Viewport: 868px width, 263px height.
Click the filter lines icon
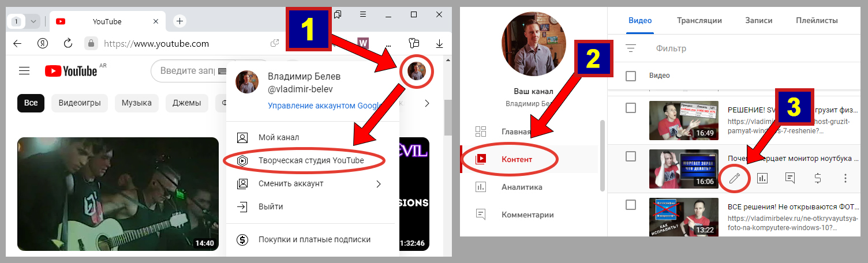pos(631,48)
